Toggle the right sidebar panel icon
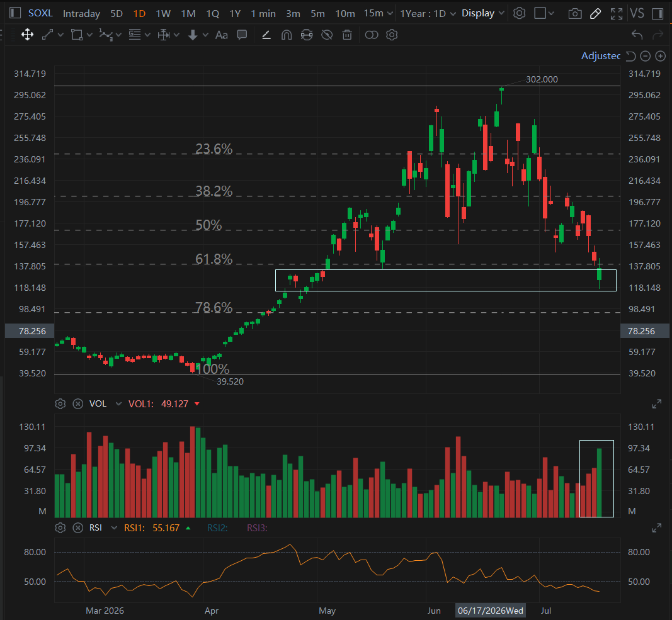 pos(658,14)
